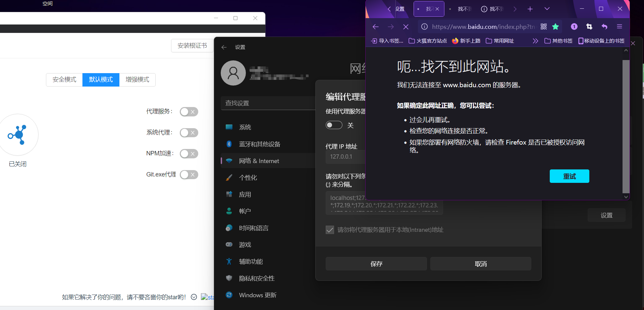
Task: Disable the 代理服务 toggle
Action: point(189,111)
